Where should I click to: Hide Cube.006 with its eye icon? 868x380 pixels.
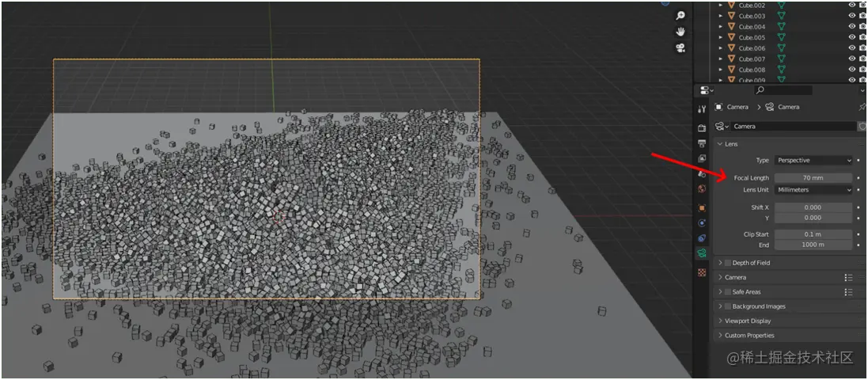click(x=852, y=48)
